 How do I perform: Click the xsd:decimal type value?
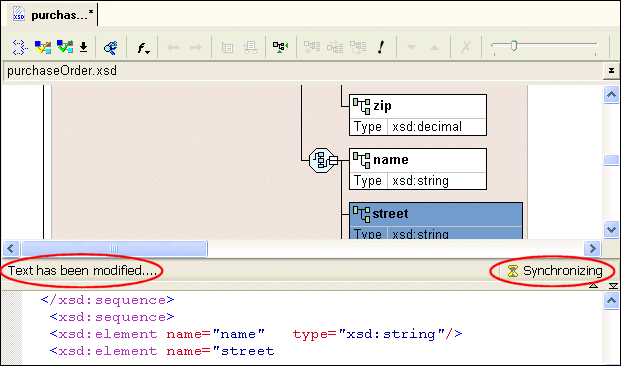coord(427,127)
